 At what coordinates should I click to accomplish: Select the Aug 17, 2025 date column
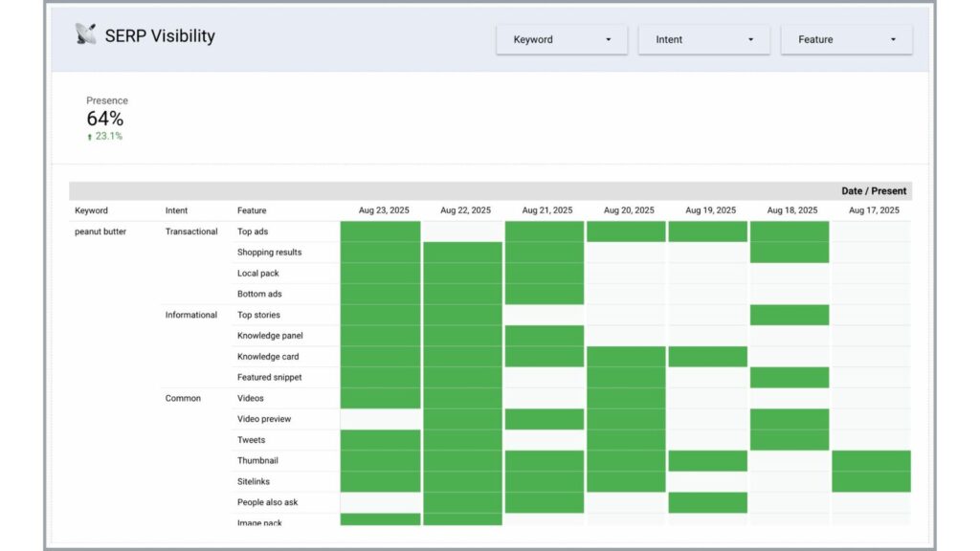874,210
